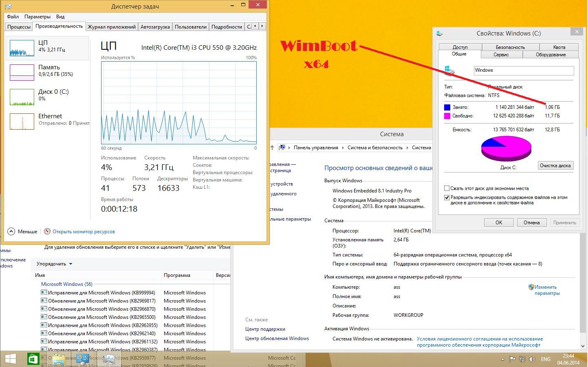Screen dimensions: 588x367
Task: Open the Упорядочить dropdown
Action: 54,264
